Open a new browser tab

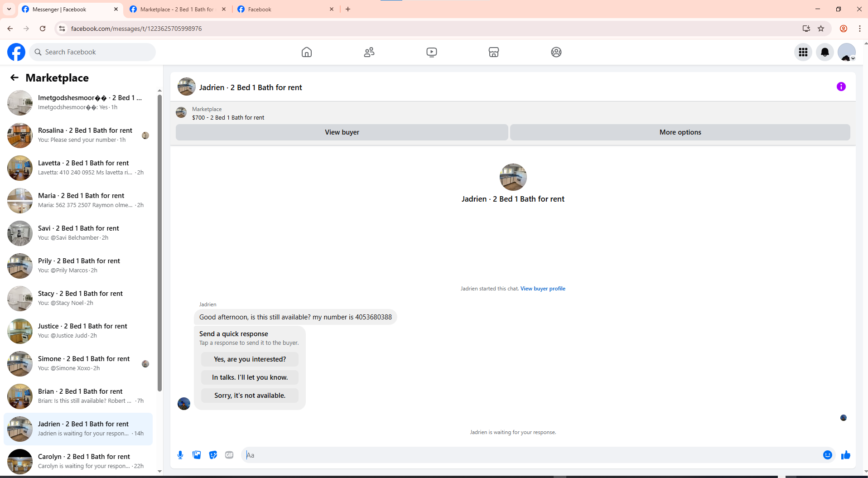pos(348,9)
